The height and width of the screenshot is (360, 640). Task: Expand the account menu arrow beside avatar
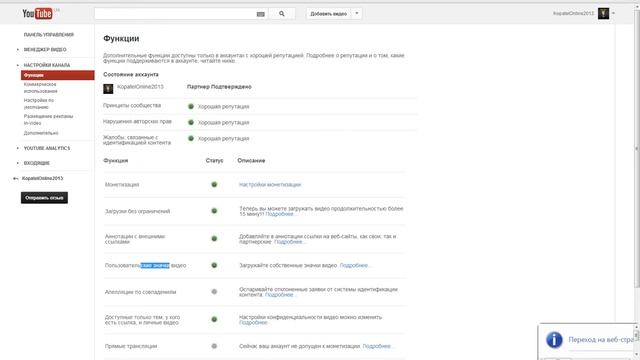[x=613, y=13]
